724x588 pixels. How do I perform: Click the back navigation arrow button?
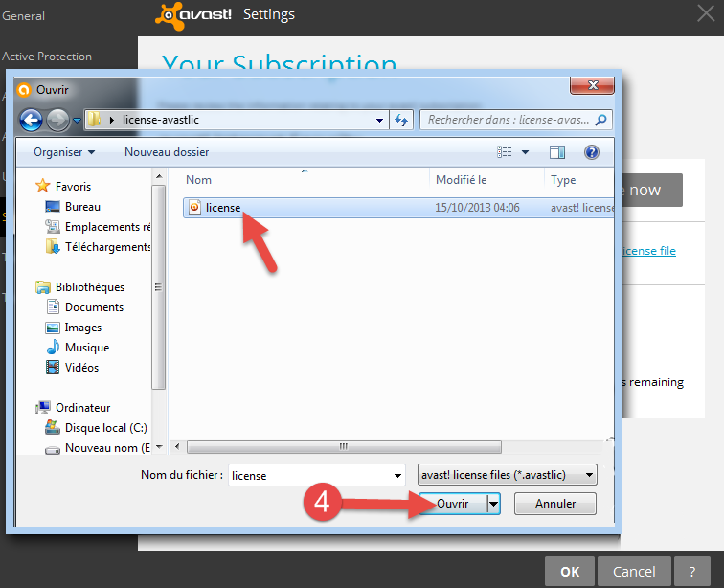pyautogui.click(x=32, y=121)
